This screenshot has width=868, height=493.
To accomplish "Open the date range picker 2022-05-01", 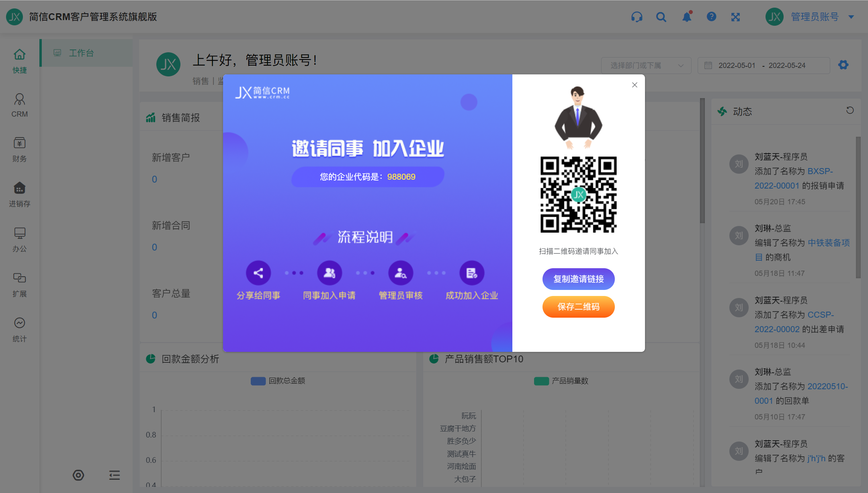I will click(764, 65).
